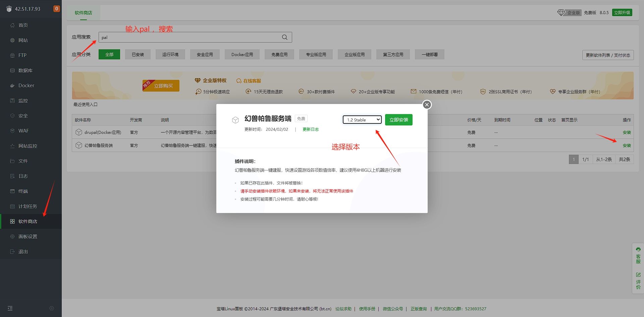Open 论坛求助 footer link
This screenshot has height=317, width=644.
343,309
